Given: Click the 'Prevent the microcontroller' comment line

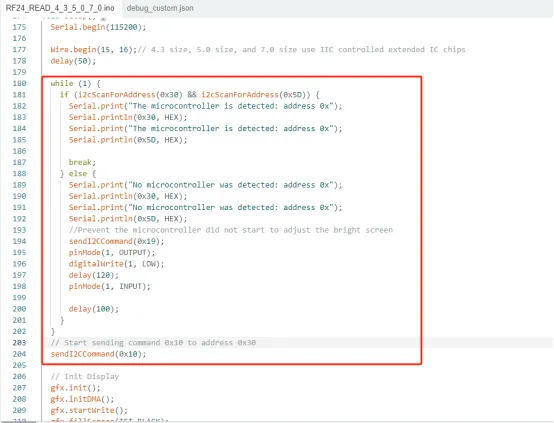Looking at the screenshot, I should [231, 230].
